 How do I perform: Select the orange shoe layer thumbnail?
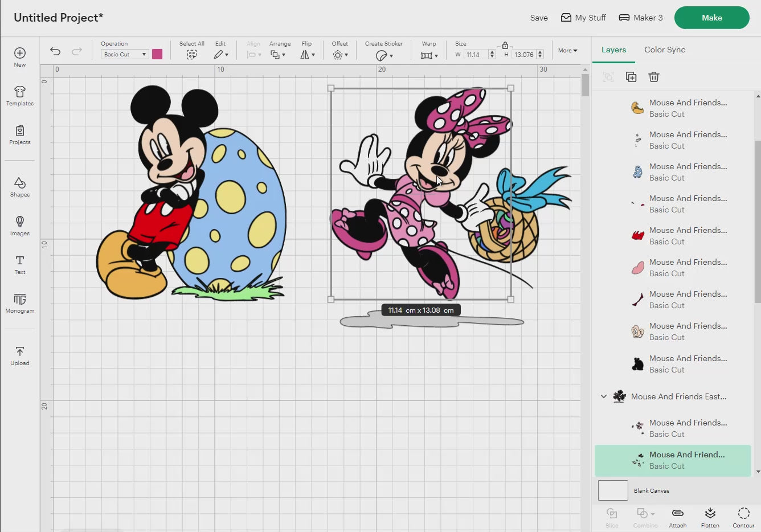pos(637,108)
